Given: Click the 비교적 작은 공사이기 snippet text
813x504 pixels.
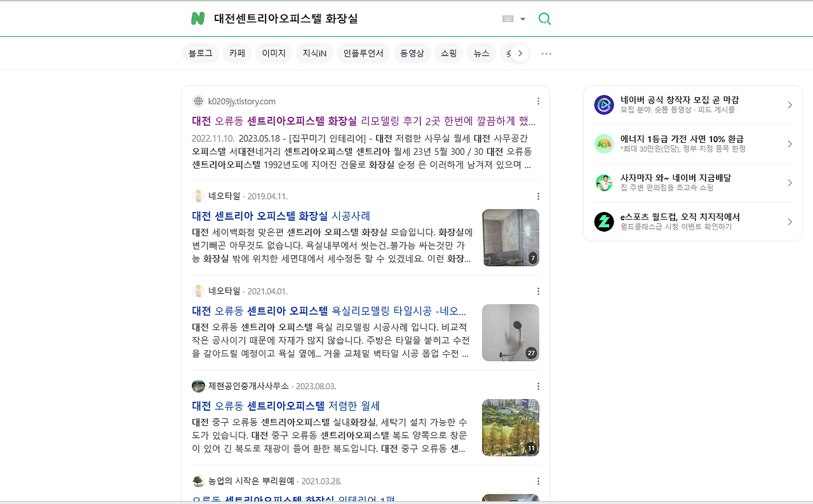Looking at the screenshot, I should click(332, 340).
